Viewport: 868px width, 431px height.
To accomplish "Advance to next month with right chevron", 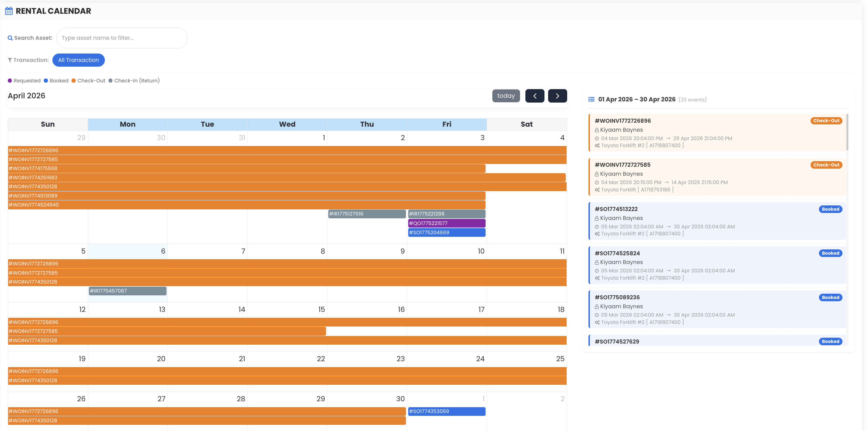I will point(557,96).
